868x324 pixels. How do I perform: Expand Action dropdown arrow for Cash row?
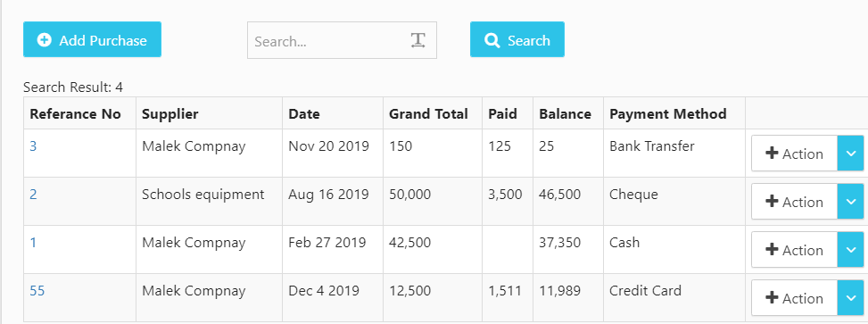850,250
